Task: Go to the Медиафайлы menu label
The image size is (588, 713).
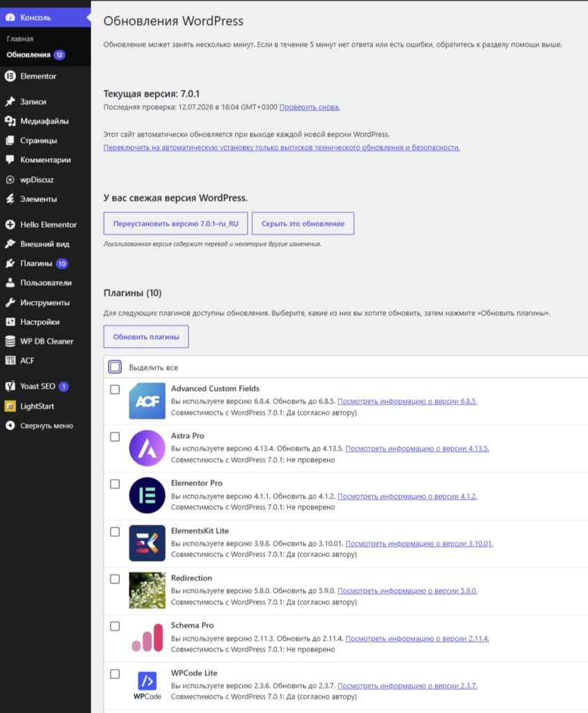Action: [45, 121]
